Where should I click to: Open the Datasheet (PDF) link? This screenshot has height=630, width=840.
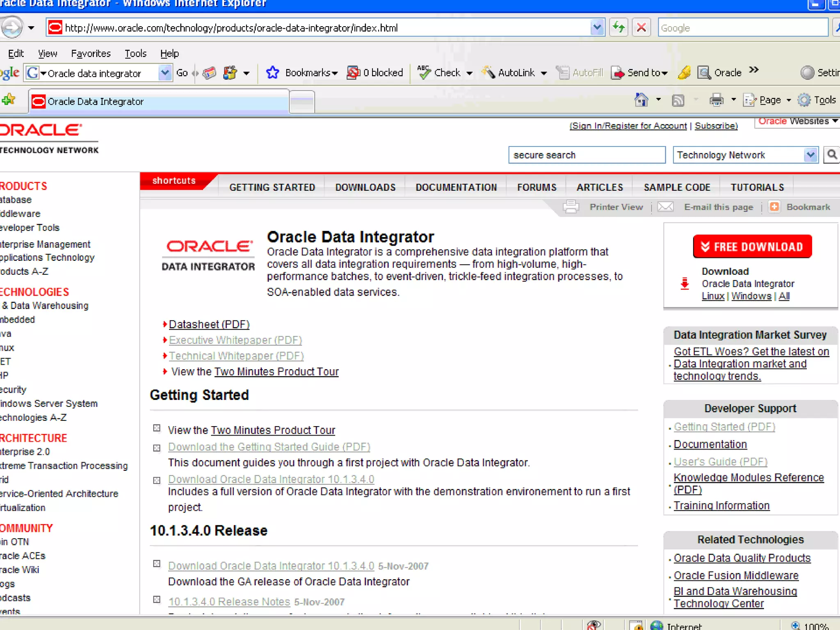click(209, 324)
